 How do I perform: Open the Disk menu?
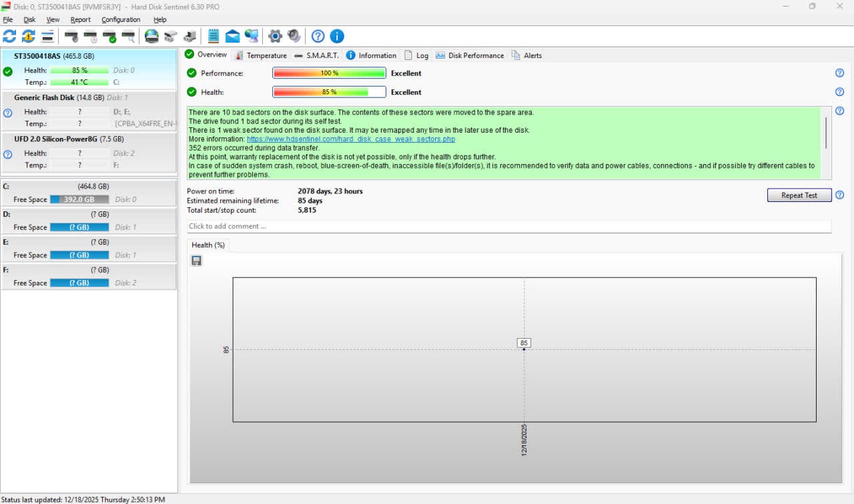tap(29, 20)
